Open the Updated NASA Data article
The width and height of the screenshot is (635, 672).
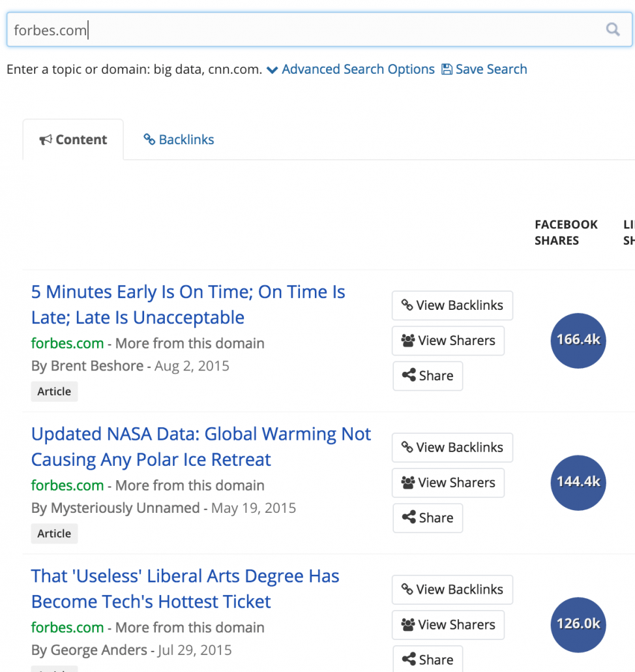pyautogui.click(x=201, y=446)
